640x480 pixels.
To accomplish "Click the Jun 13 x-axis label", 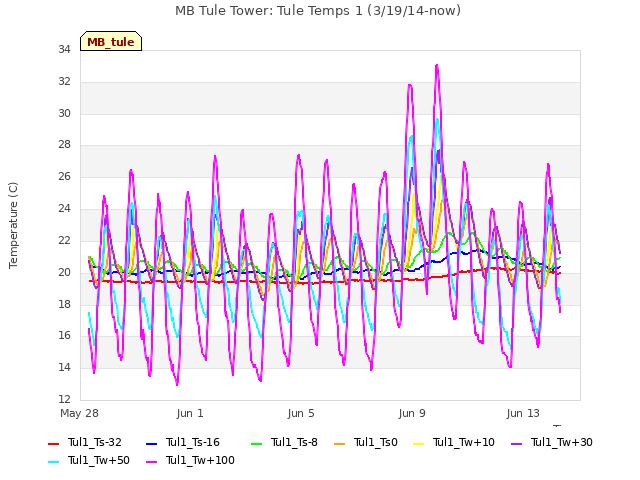I will pos(523,413).
